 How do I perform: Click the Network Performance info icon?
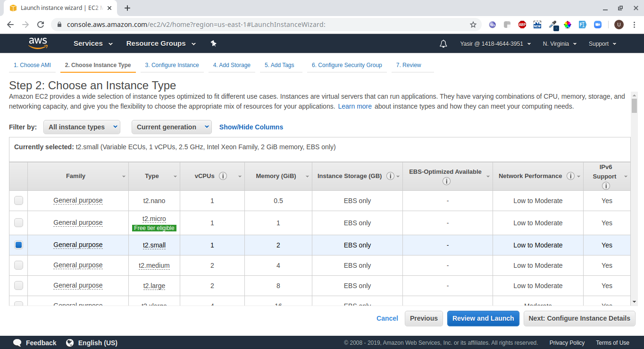pyautogui.click(x=570, y=176)
